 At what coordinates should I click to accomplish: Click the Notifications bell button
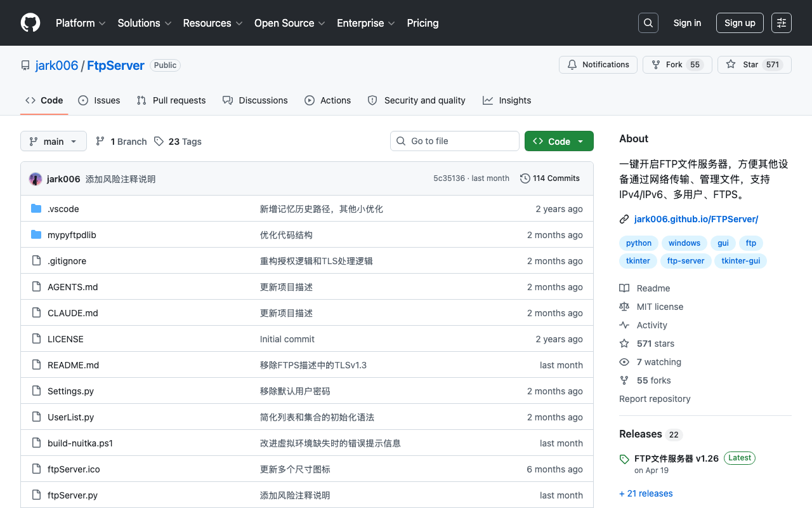598,65
